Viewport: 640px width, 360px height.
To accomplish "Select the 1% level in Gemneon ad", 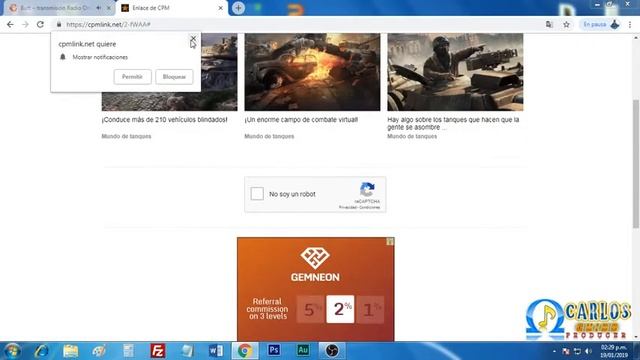I will (370, 309).
